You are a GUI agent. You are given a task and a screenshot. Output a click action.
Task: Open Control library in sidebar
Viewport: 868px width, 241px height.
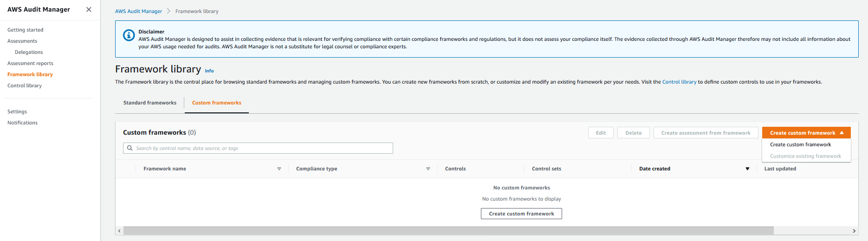pyautogui.click(x=25, y=85)
